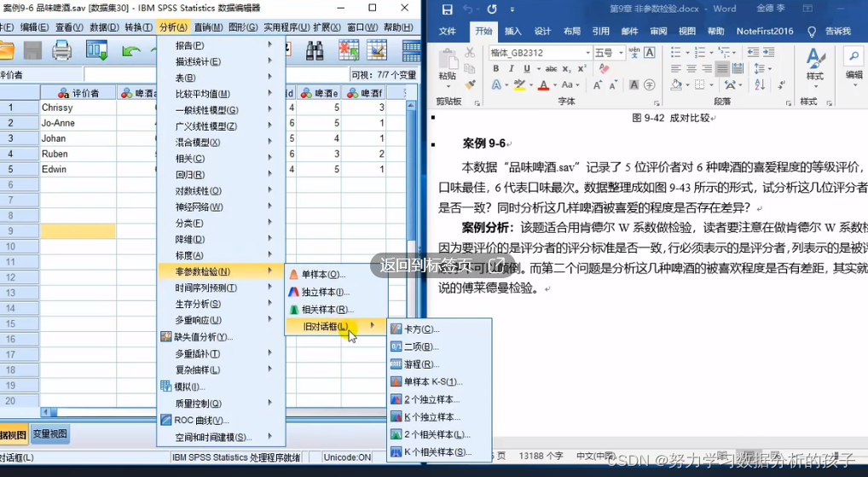Toggle subscript formatting
This screenshot has width=868, height=477.
pos(566,69)
